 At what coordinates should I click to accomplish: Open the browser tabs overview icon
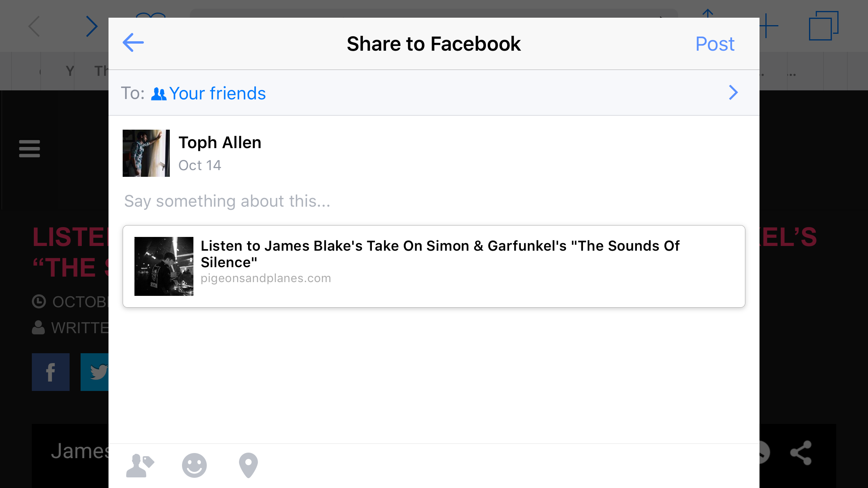point(823,26)
